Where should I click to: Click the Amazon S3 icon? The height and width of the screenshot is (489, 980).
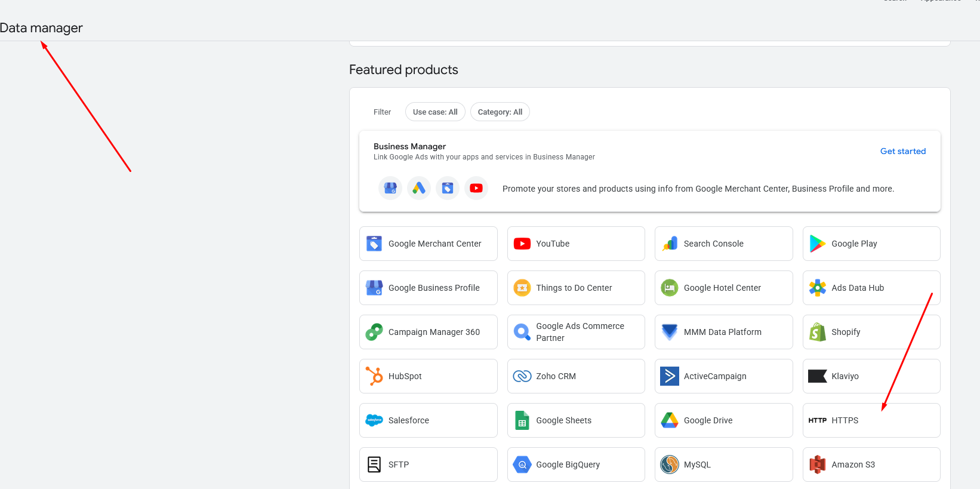coord(818,465)
